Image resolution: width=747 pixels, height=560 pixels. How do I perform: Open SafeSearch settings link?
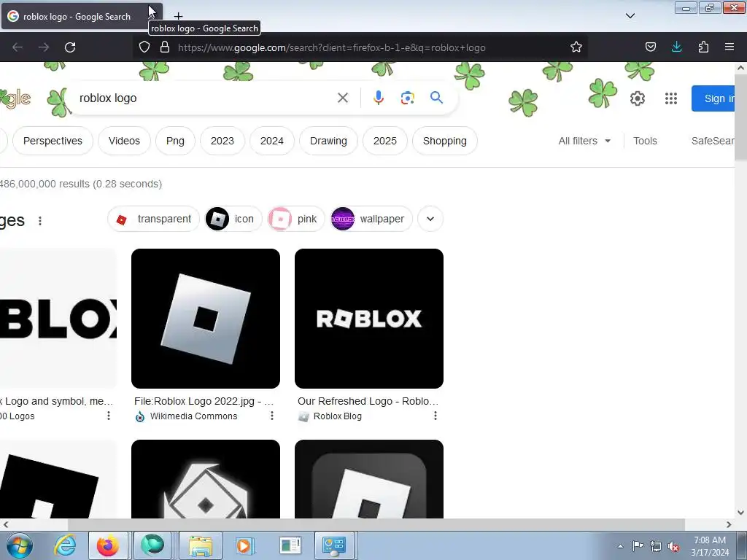[x=713, y=141]
